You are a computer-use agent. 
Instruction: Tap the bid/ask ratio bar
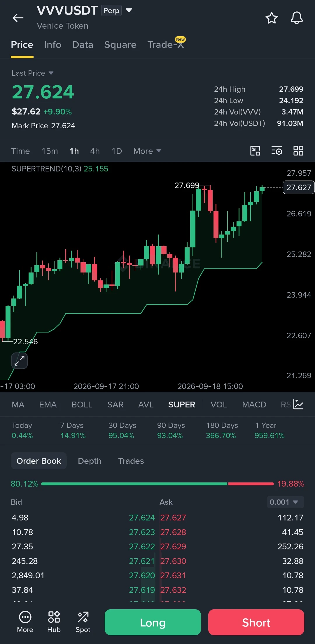(157, 484)
